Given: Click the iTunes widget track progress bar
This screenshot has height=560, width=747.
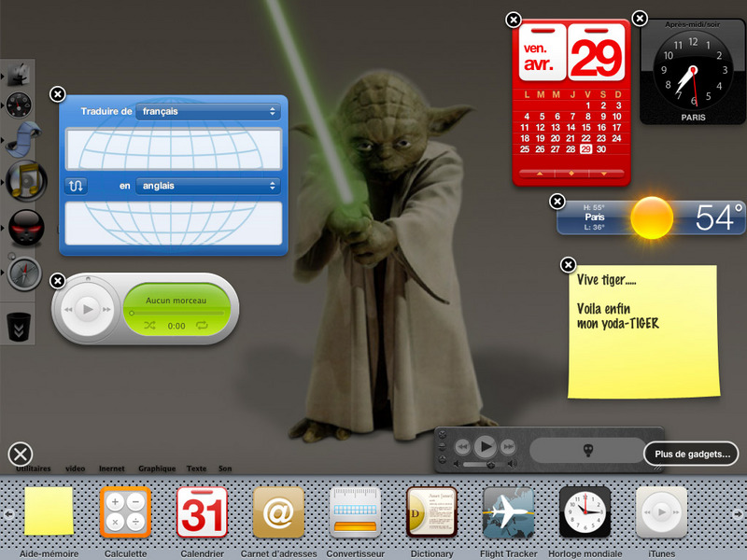Looking at the screenshot, I should pyautogui.click(x=177, y=313).
